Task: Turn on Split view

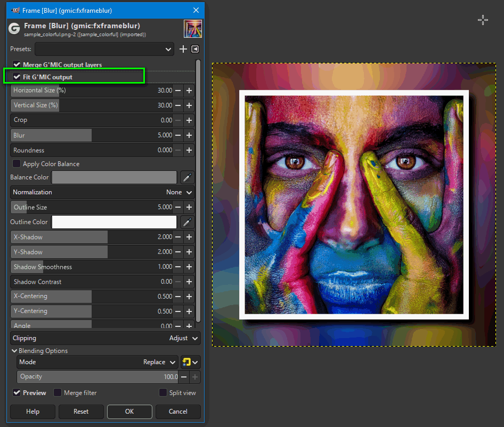Action: click(163, 392)
